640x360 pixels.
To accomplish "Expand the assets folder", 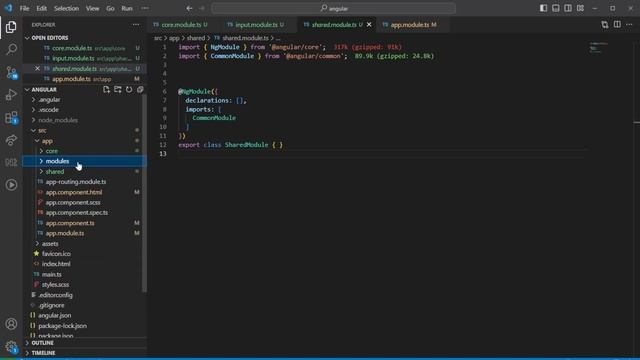I will tap(50, 244).
